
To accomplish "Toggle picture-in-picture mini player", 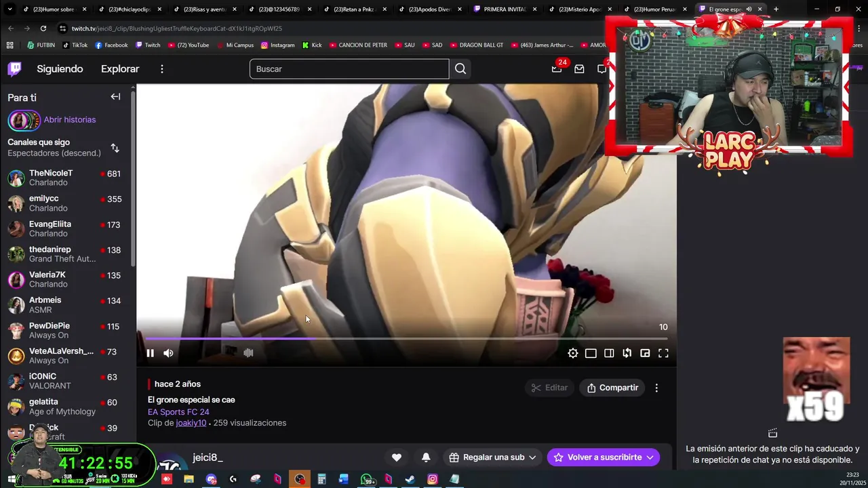I will pos(645,353).
